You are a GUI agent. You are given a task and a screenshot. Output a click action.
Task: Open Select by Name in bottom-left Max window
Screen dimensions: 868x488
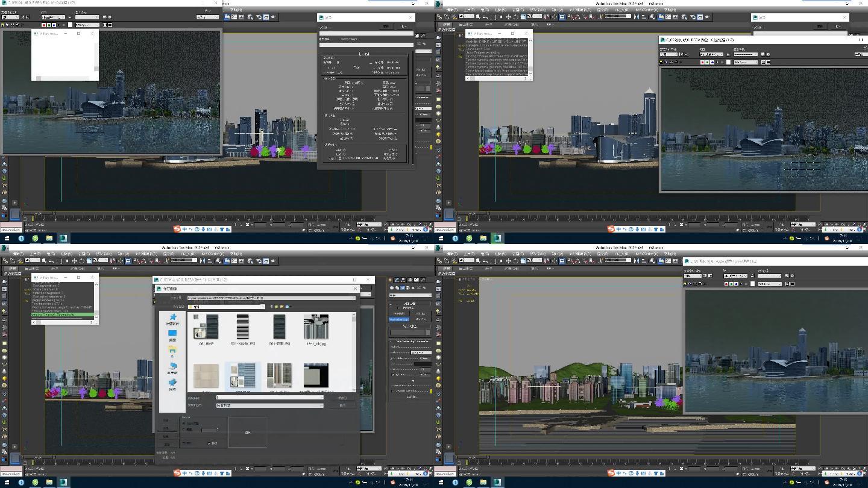51,260
